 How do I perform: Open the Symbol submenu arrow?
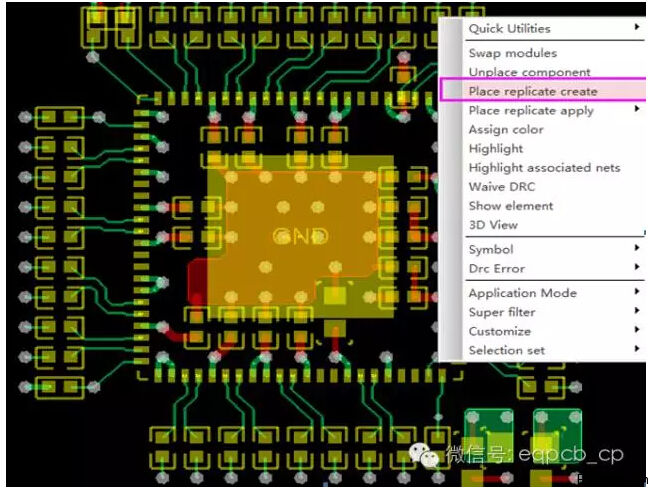(x=637, y=248)
